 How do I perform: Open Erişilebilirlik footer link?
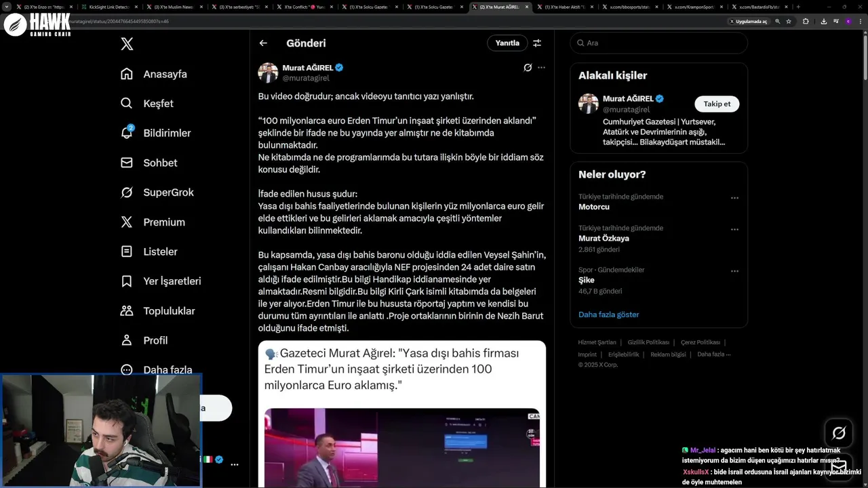pyautogui.click(x=623, y=354)
